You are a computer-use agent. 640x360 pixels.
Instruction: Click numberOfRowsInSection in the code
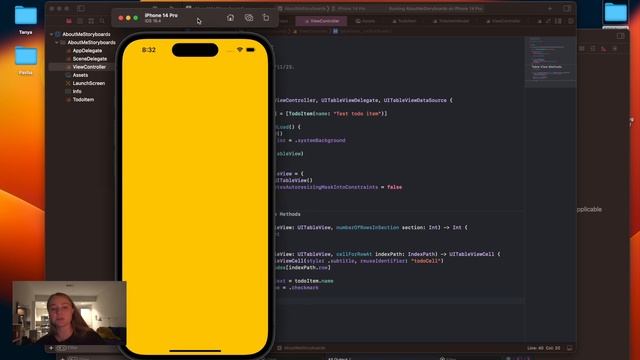(x=367, y=228)
